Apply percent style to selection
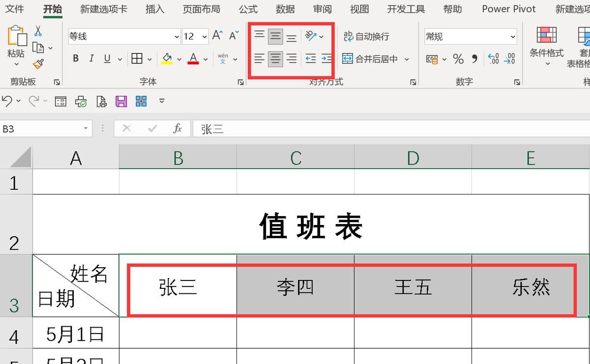Screen dimensions: 590x364 point(459,59)
